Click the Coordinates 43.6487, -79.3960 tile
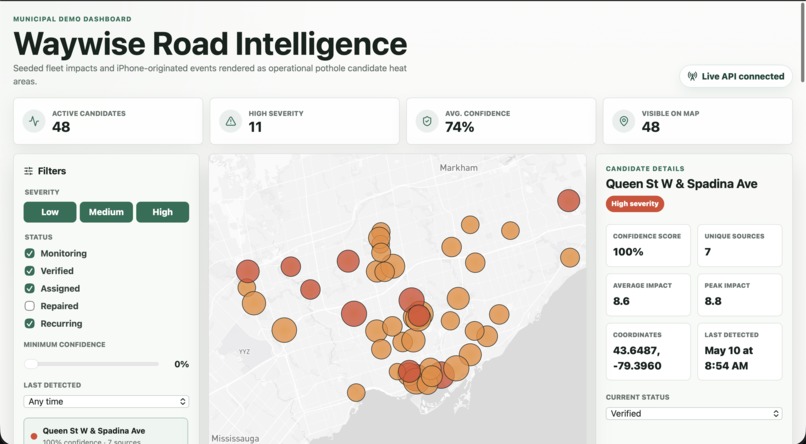Screen dimensions: 806x444 pos(648,352)
